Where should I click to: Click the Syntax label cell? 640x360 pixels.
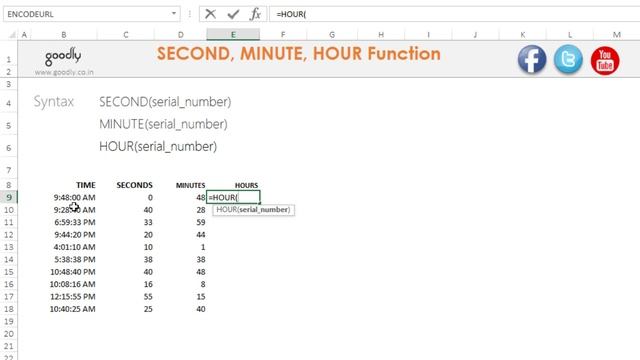point(53,102)
